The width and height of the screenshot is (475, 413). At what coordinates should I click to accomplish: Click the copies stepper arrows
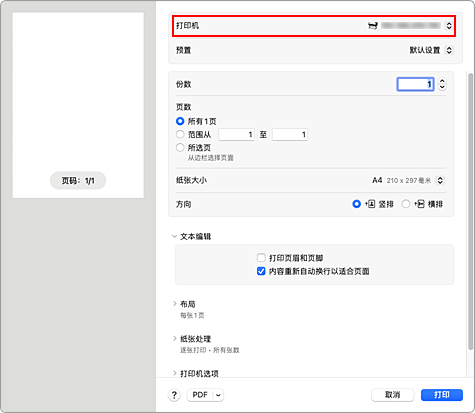tap(442, 84)
